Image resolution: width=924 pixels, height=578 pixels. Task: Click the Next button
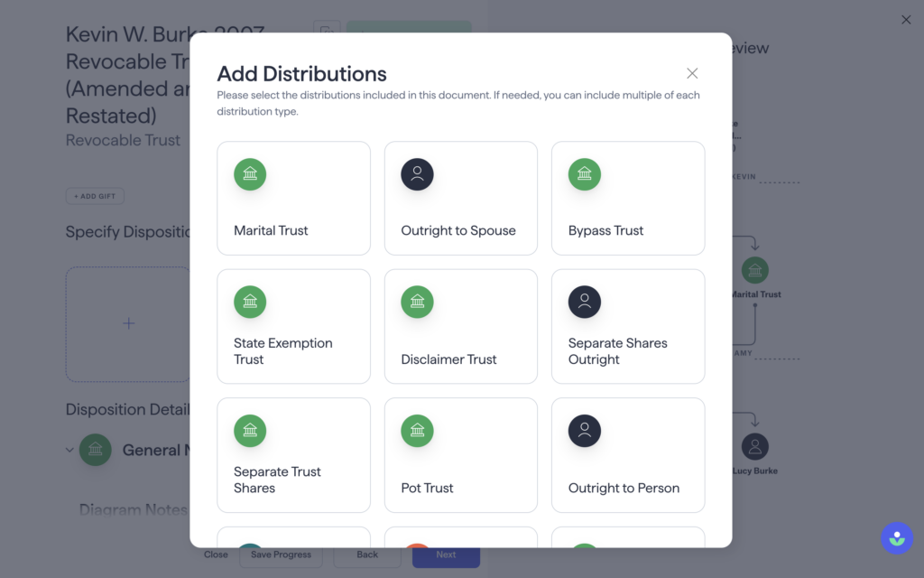(x=446, y=555)
